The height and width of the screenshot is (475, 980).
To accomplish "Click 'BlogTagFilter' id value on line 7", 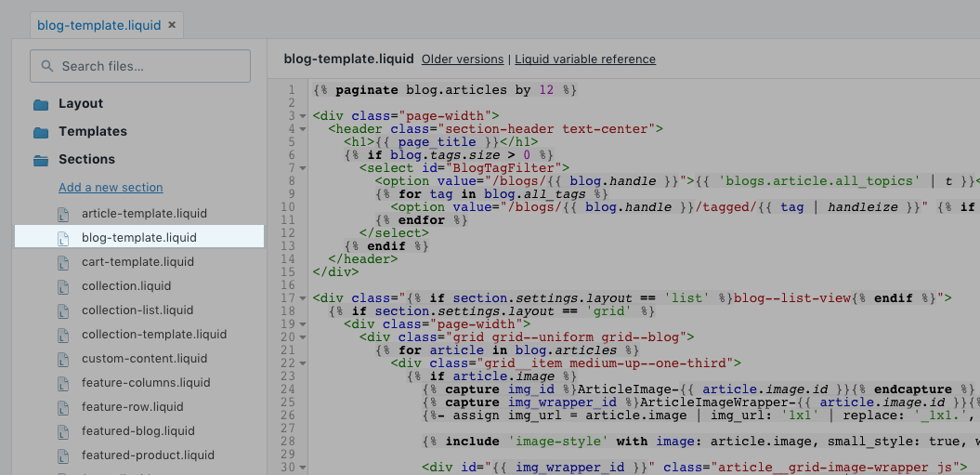I will pyautogui.click(x=505, y=167).
